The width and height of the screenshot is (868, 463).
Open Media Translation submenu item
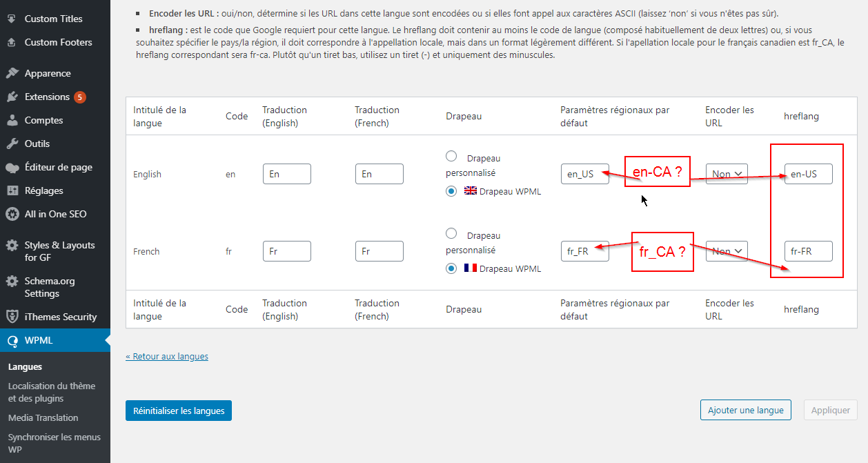(43, 417)
